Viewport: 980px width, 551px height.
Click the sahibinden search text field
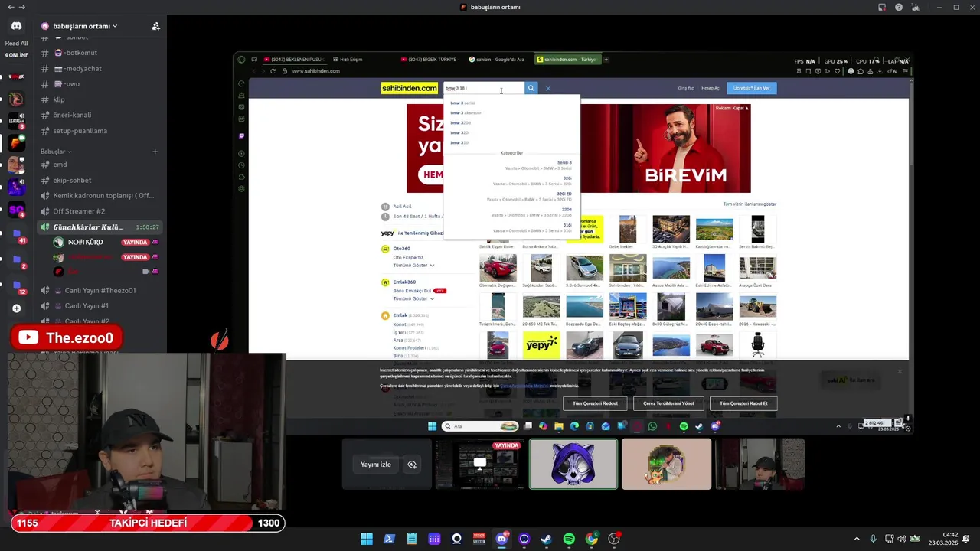click(484, 88)
